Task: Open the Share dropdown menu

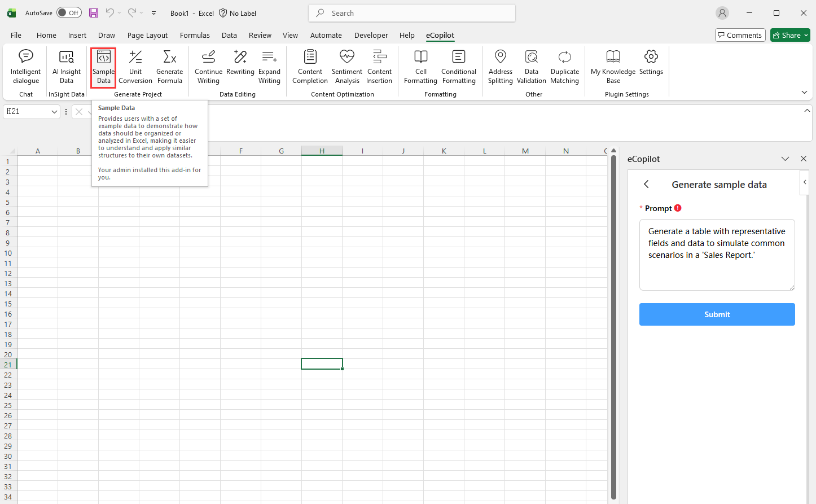Action: coord(805,34)
